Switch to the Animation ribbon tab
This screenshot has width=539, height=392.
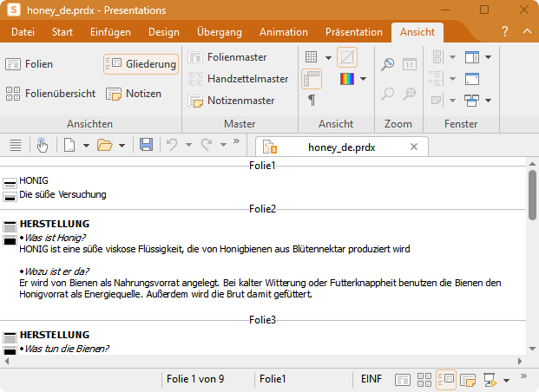[284, 32]
